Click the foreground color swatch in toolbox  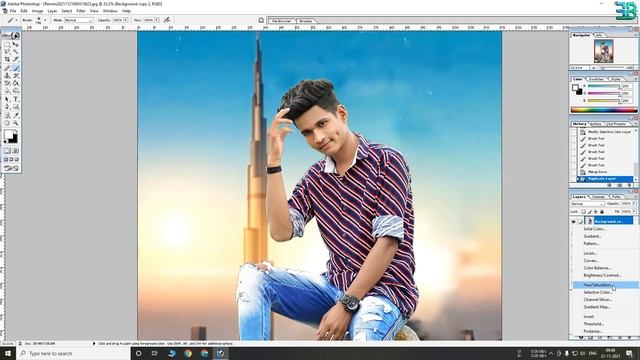[x=9, y=134]
